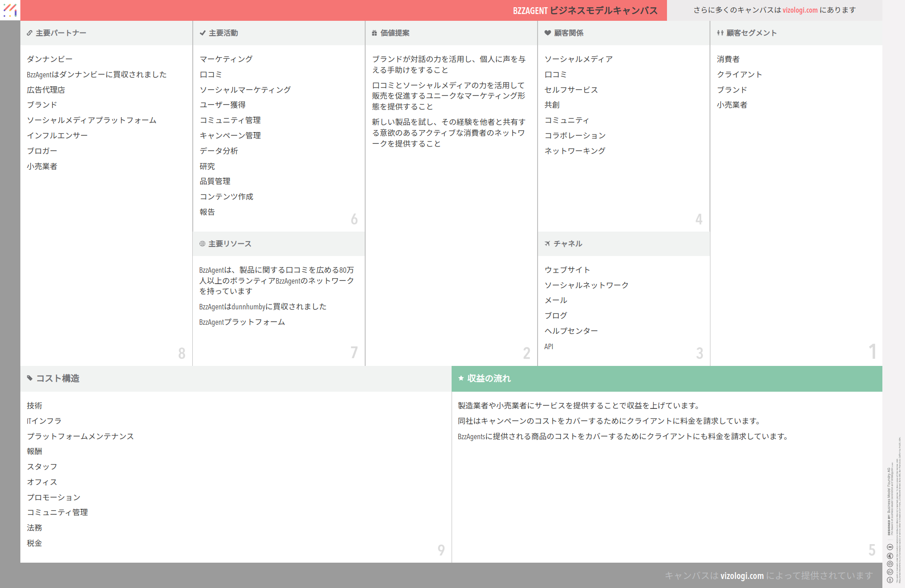Select ITインフラ cost item
The width and height of the screenshot is (905, 588).
(44, 421)
